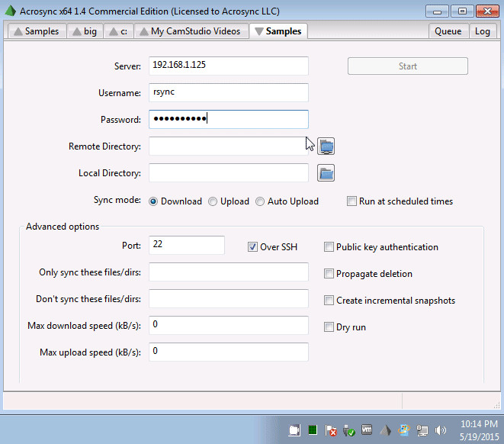The width and height of the screenshot is (504, 444).
Task: Open the volume speaker tray icon
Action: 441,430
